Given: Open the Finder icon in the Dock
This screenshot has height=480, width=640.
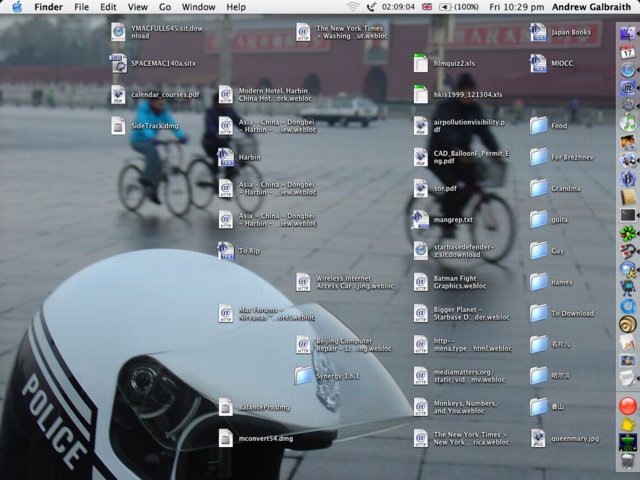Looking at the screenshot, I should (628, 33).
